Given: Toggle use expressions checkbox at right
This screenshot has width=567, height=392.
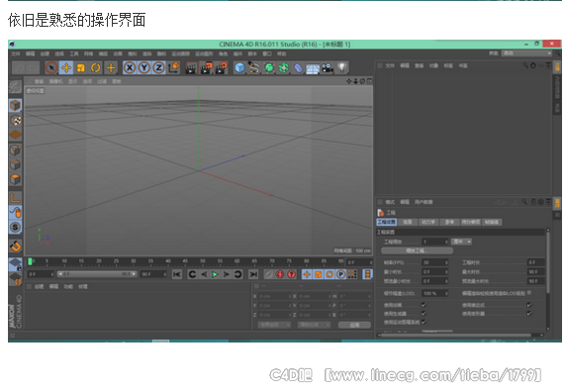Looking at the screenshot, I should pos(529,305).
